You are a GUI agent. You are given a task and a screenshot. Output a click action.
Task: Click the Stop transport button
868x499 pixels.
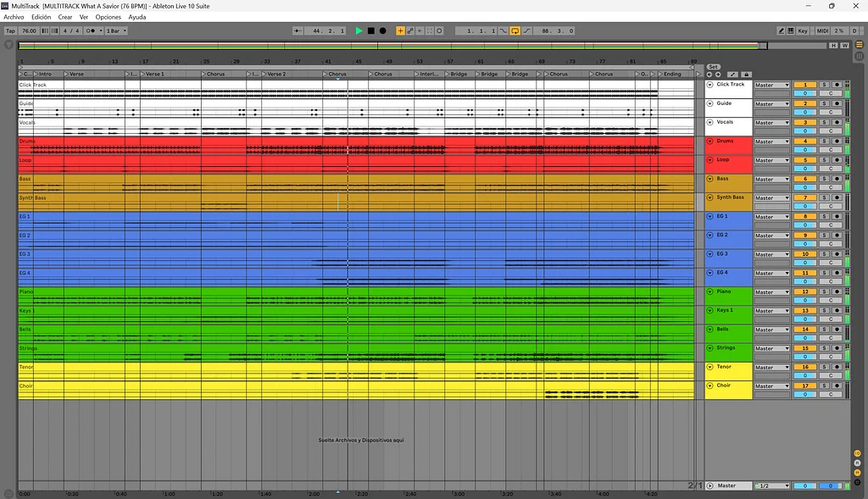point(371,31)
